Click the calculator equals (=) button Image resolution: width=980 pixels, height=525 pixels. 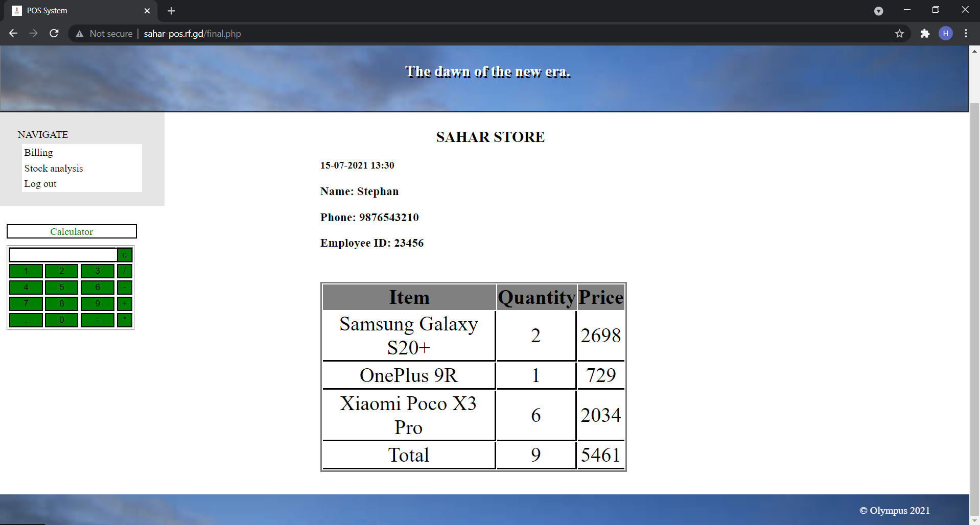click(98, 320)
